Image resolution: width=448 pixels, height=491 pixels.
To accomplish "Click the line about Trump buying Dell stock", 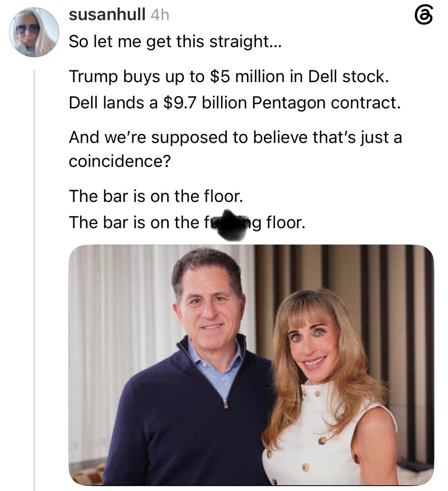I will point(228,77).
